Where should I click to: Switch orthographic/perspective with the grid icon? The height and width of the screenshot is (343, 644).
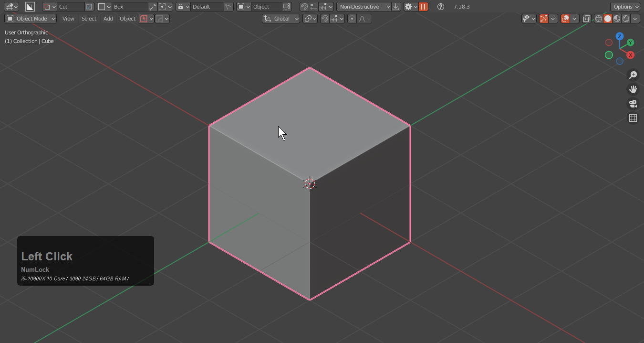633,118
